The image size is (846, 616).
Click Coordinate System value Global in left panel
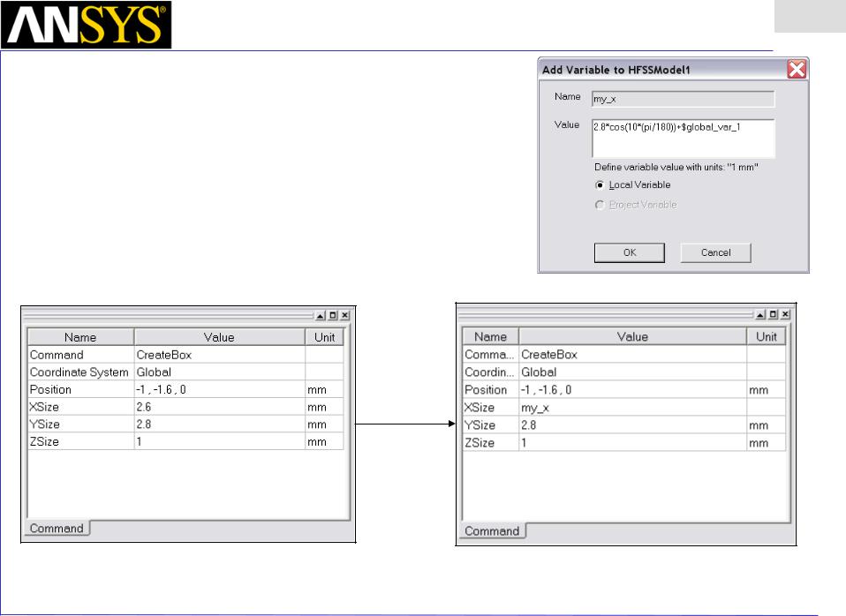click(x=220, y=372)
